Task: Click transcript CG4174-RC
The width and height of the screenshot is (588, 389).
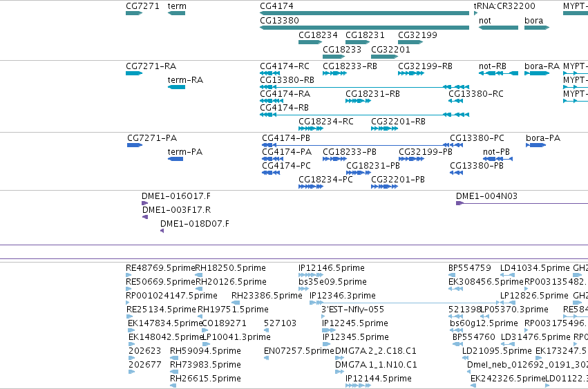Action: [x=285, y=66]
